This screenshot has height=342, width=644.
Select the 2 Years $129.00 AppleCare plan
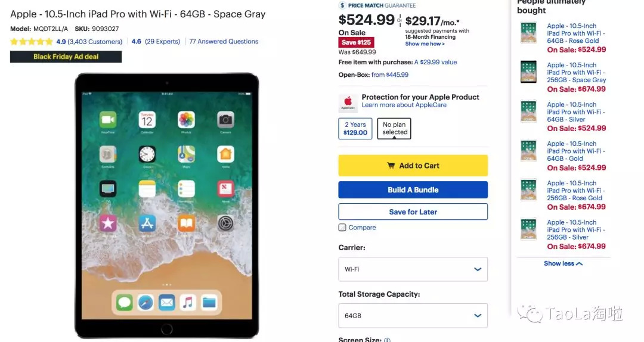pos(355,129)
